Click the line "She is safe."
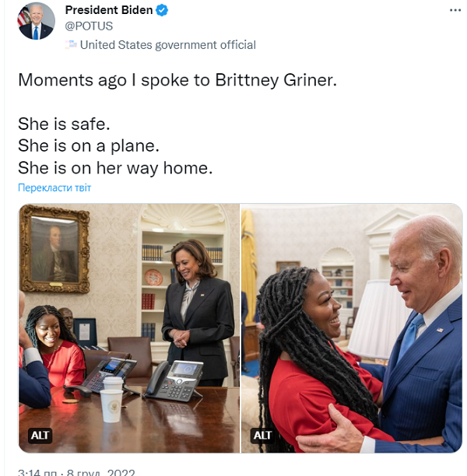This screenshot has height=476, width=467. point(64,124)
